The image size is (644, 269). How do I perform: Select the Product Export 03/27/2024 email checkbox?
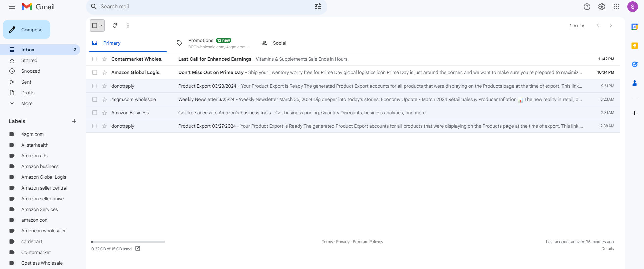pyautogui.click(x=95, y=126)
